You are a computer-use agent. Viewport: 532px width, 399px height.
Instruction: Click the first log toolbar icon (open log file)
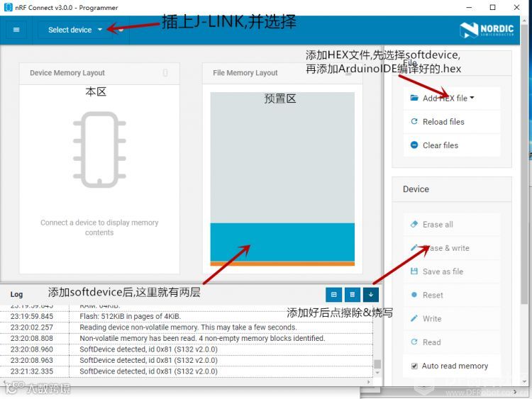(334, 295)
